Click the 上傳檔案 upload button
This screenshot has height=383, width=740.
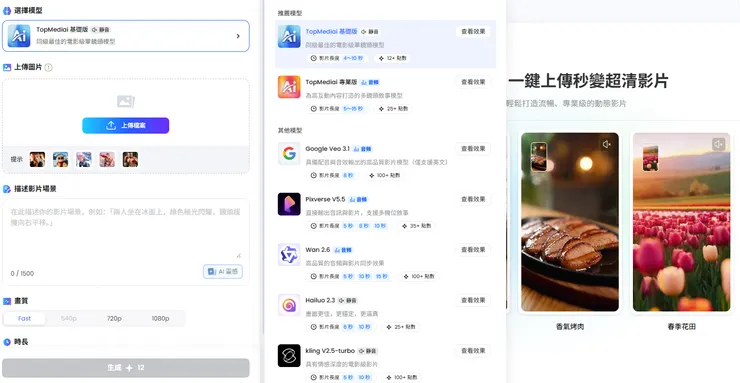[126, 125]
